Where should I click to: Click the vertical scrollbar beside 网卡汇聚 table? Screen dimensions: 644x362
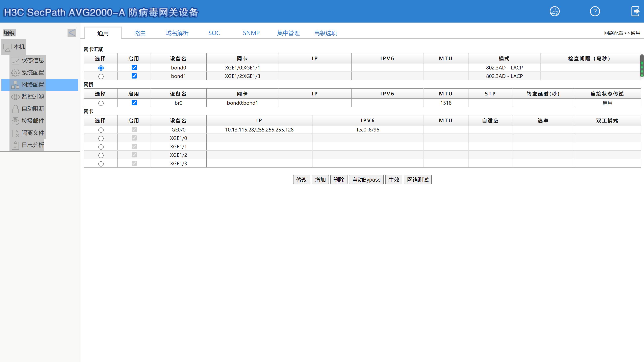tap(642, 66)
